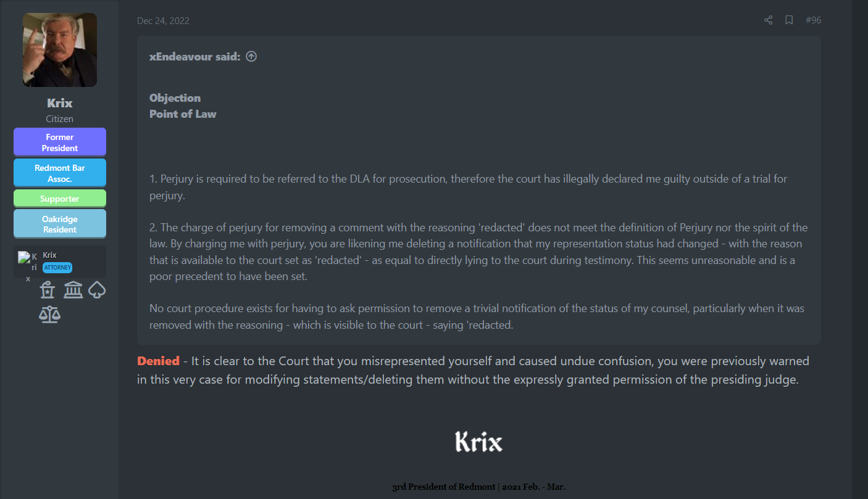This screenshot has height=499, width=868.
Task: Click the Redmont Bar Assoc. badge
Action: tap(60, 173)
